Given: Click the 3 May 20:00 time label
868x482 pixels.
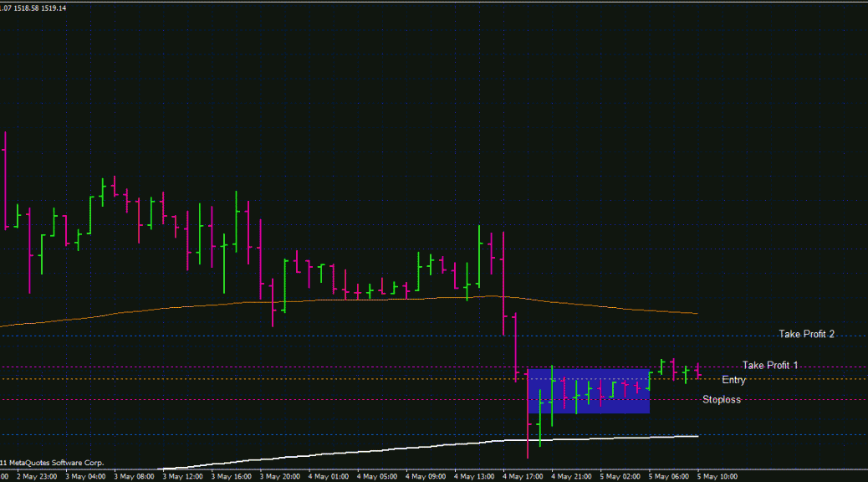Looking at the screenshot, I should tap(280, 476).
